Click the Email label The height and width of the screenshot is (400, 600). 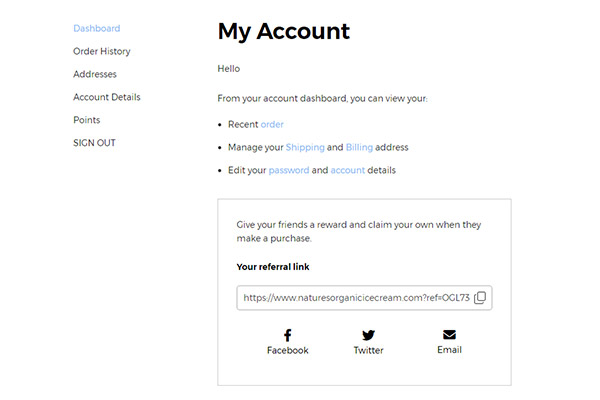449,349
